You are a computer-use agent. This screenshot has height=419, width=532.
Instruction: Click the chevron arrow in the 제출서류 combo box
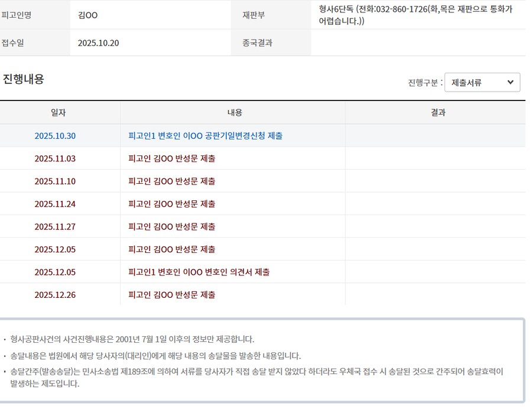(510, 83)
